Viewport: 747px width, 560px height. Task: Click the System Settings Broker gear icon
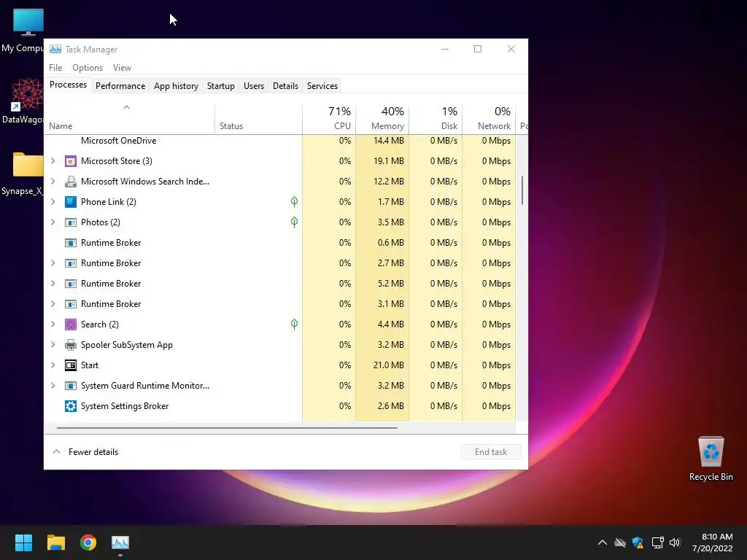coord(71,406)
